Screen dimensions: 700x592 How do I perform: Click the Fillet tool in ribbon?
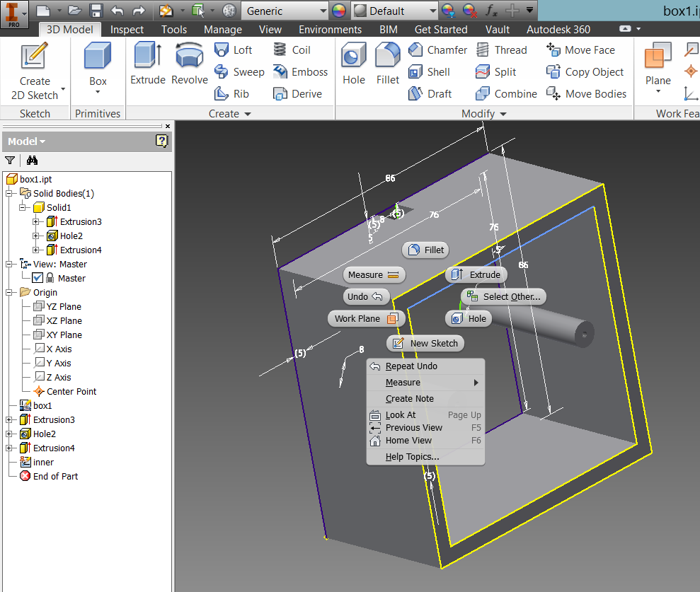(x=387, y=64)
